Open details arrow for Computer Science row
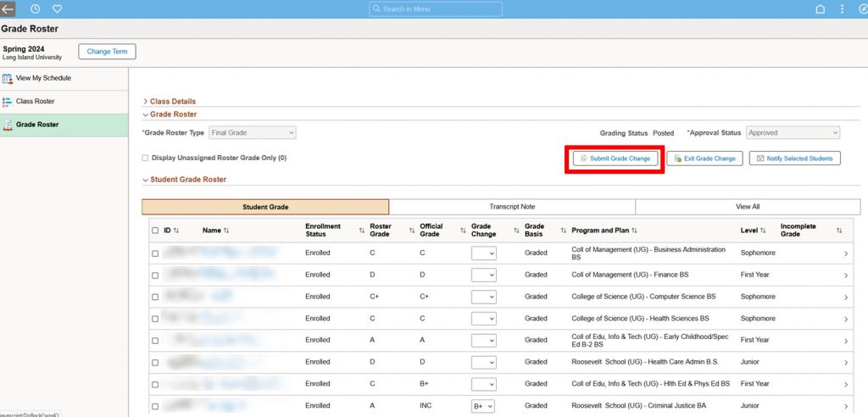 846,297
